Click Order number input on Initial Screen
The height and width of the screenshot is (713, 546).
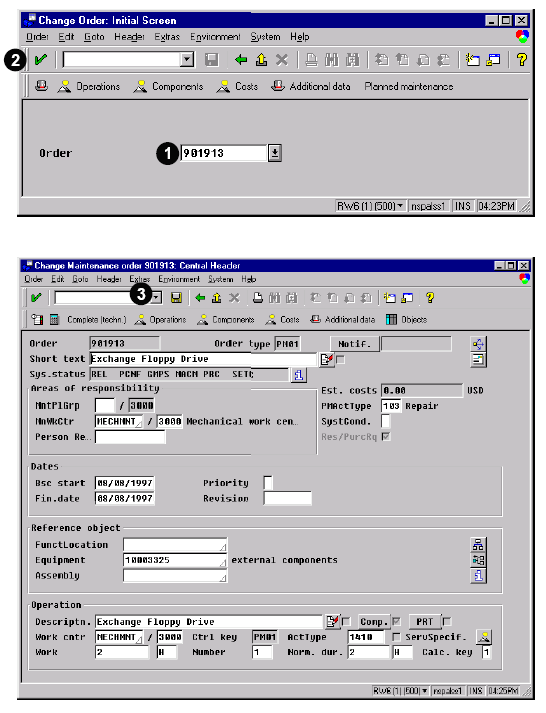click(x=224, y=153)
